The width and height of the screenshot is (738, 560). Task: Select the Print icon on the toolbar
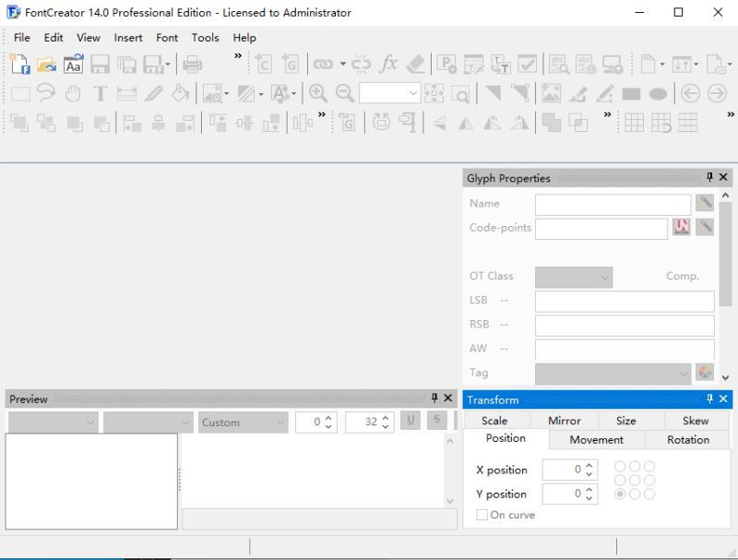(x=195, y=66)
